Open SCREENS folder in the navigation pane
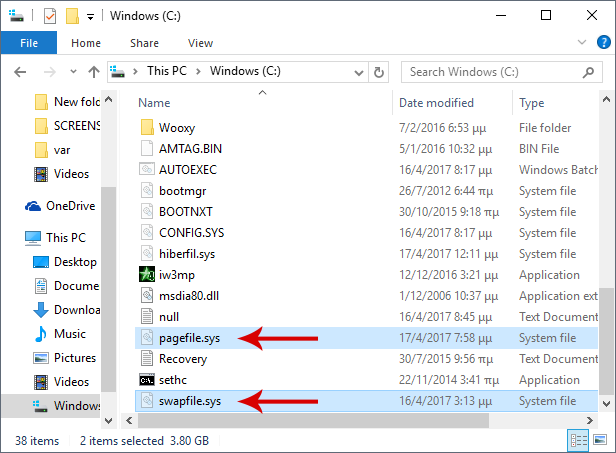The height and width of the screenshot is (453, 616). (x=67, y=126)
